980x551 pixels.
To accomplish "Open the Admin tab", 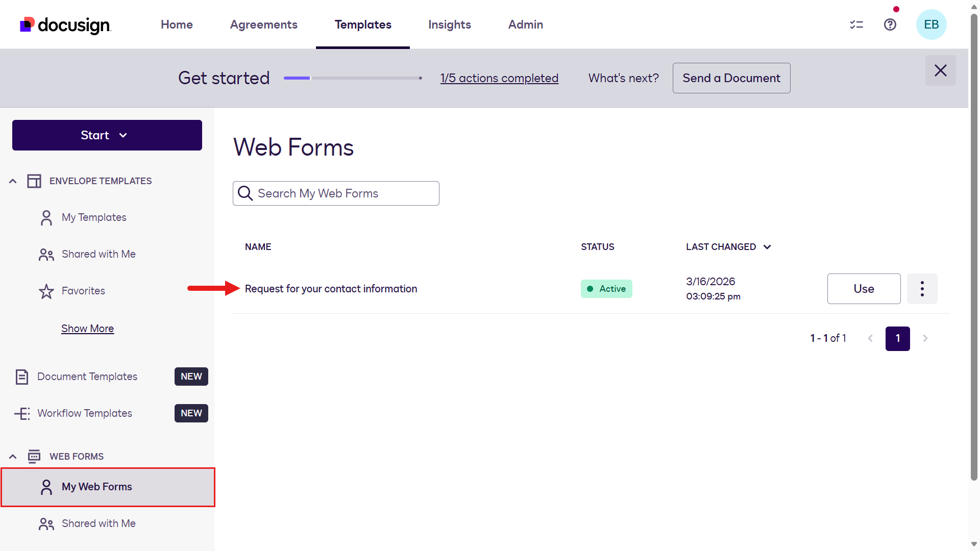I will coord(526,24).
